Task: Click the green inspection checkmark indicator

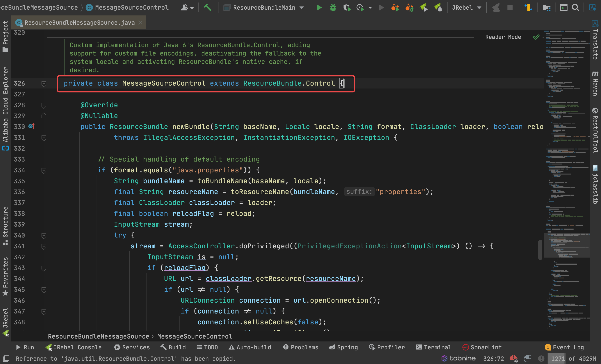Action: (x=536, y=37)
